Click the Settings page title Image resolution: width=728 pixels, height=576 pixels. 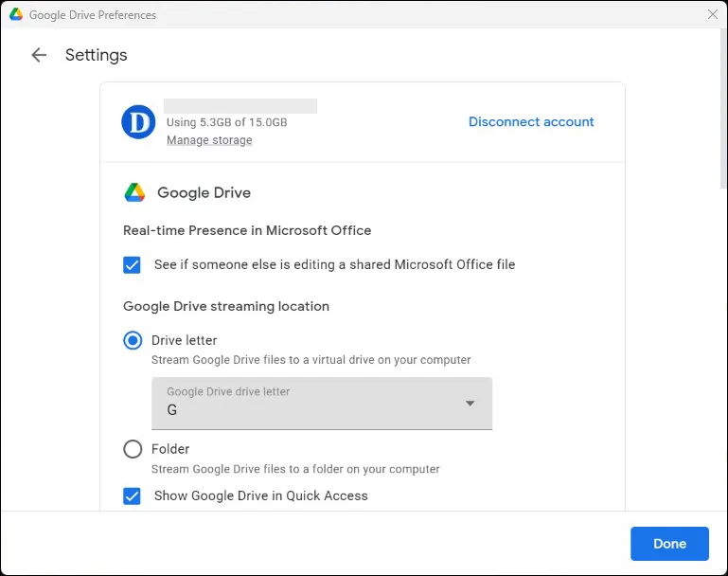[96, 55]
